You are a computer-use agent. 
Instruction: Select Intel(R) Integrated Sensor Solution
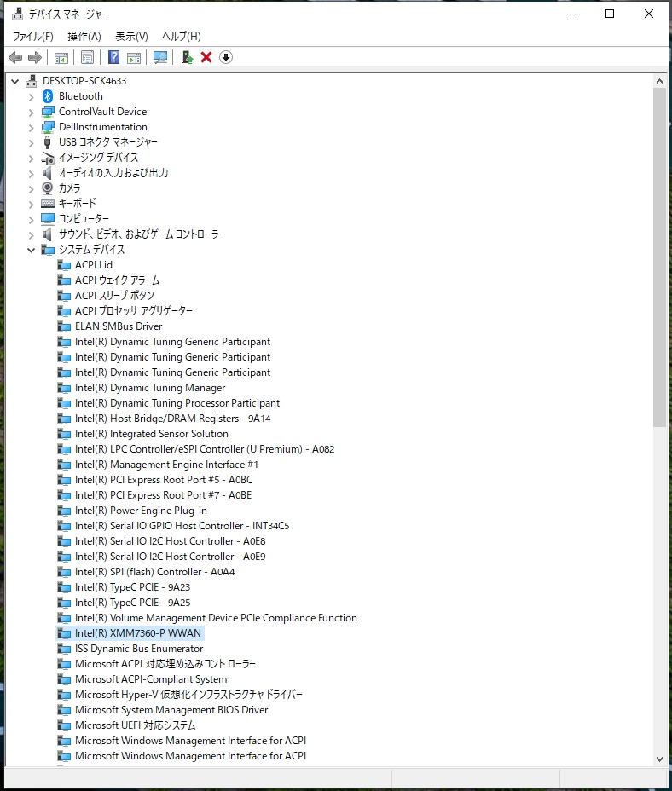pos(152,434)
